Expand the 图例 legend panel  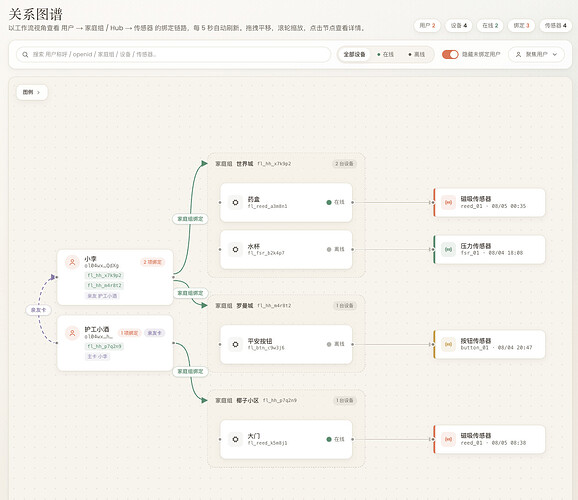(x=32, y=92)
